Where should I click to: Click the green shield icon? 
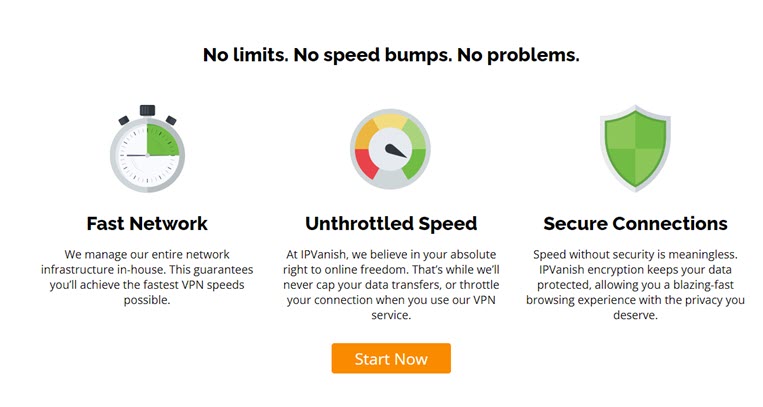point(635,148)
